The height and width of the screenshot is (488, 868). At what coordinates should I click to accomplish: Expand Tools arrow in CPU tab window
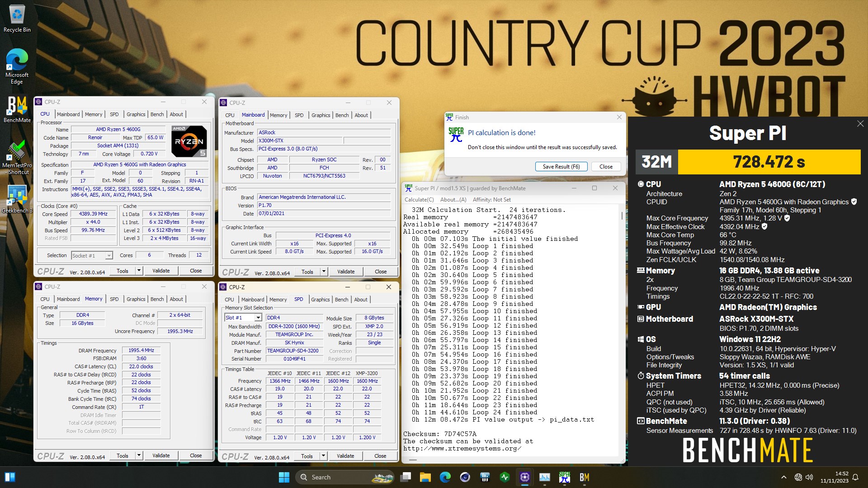[x=139, y=271]
